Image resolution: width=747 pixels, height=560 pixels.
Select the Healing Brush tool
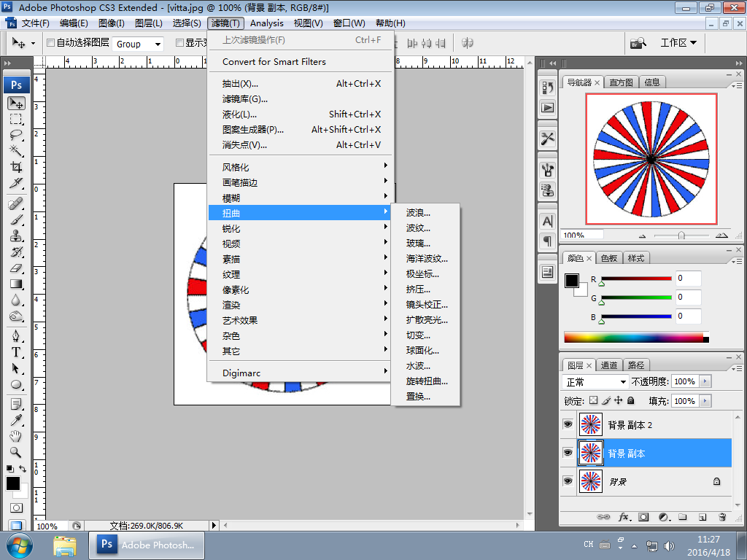[x=16, y=204]
